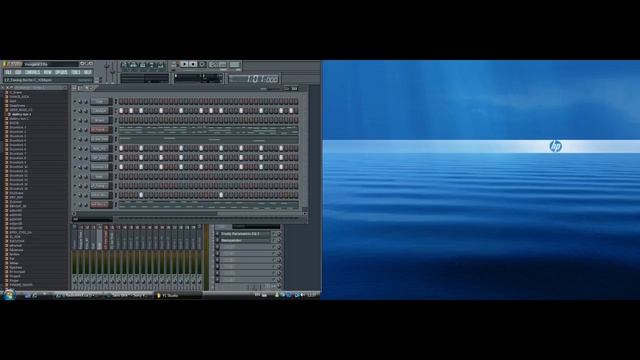
Task: Select the highlighted white entry in browser
Action: click(21, 115)
